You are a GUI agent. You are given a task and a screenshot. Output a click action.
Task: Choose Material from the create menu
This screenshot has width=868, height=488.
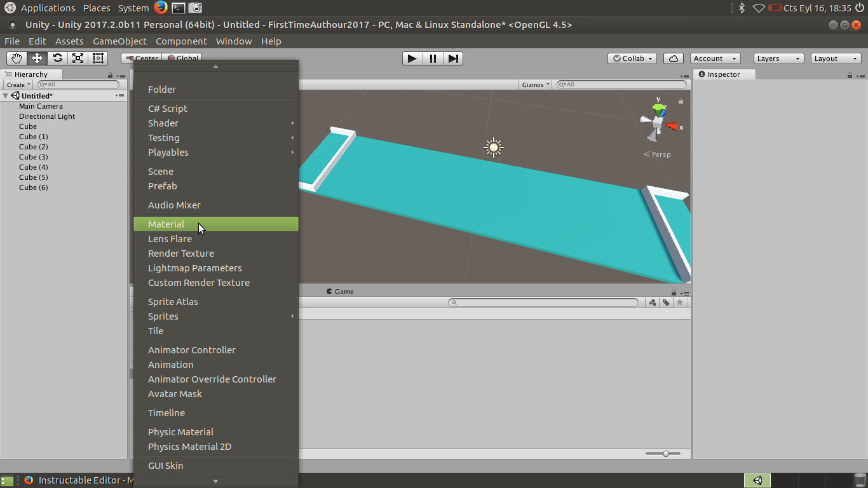216,224
